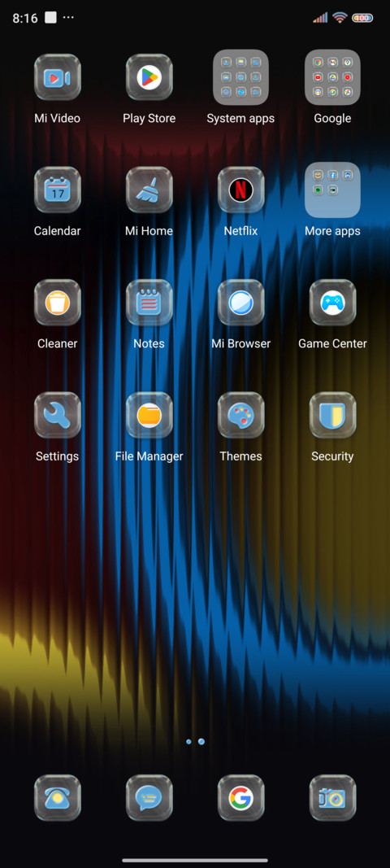The height and width of the screenshot is (868, 390).
Task: Tap the "Mi Browser" label
Action: click(x=240, y=343)
